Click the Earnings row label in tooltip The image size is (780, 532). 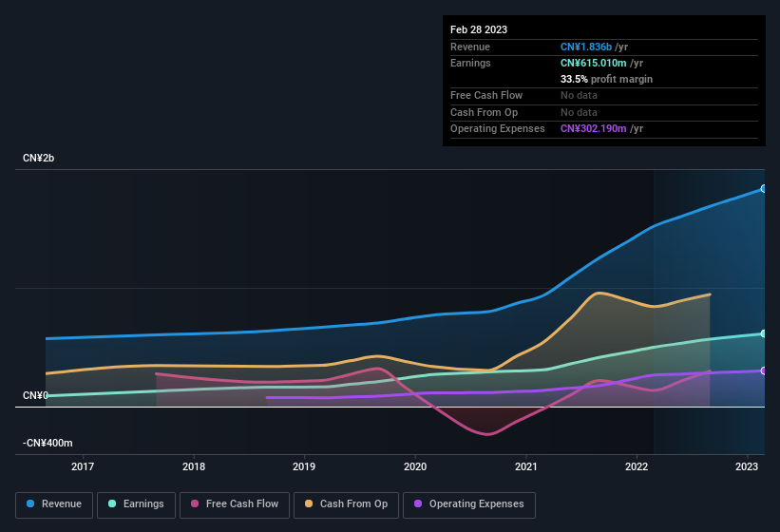click(x=470, y=63)
